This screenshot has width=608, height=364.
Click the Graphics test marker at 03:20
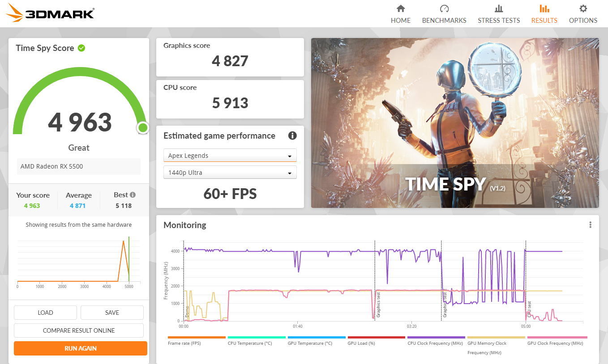click(x=441, y=281)
